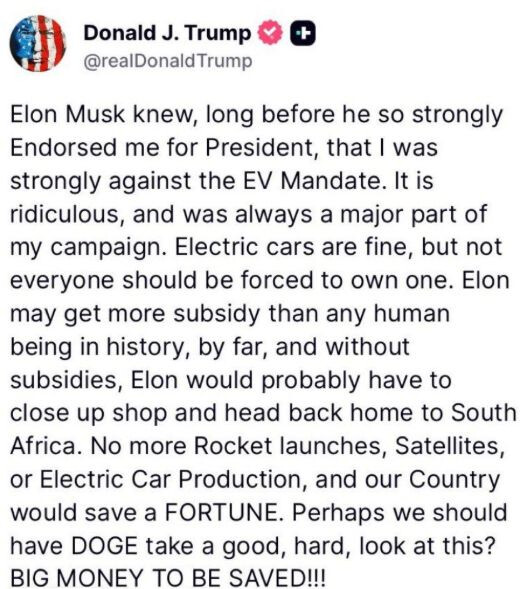Open the flag-painted profile avatar
Viewport: 525px width, 589px height.
[x=38, y=44]
